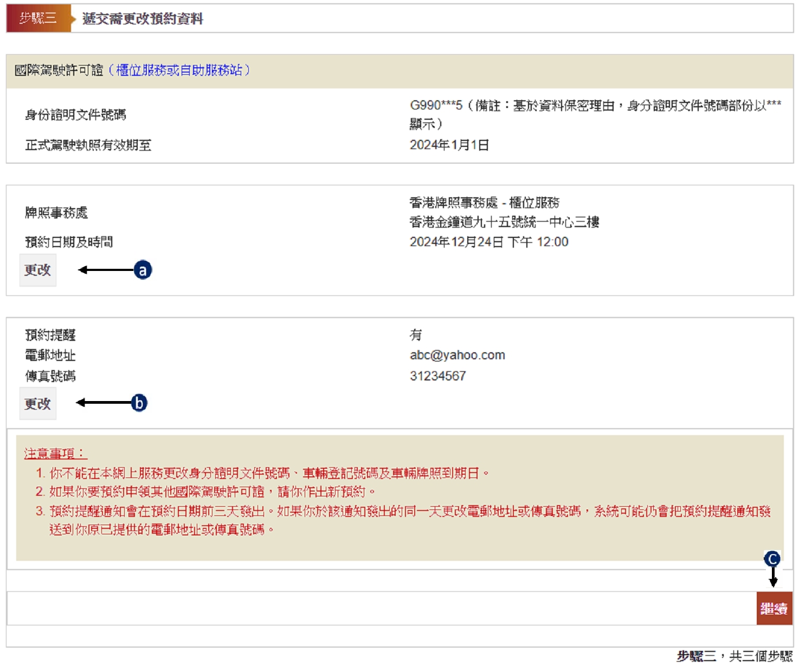Select the heading 遞交需更改預約資料
The height and width of the screenshot is (672, 799).
(143, 19)
